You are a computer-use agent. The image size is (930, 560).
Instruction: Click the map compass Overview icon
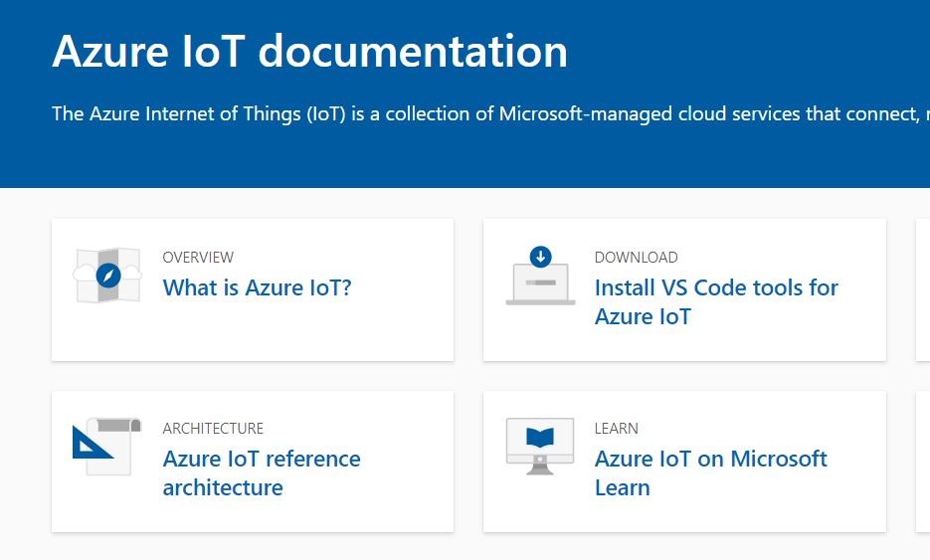[107, 276]
